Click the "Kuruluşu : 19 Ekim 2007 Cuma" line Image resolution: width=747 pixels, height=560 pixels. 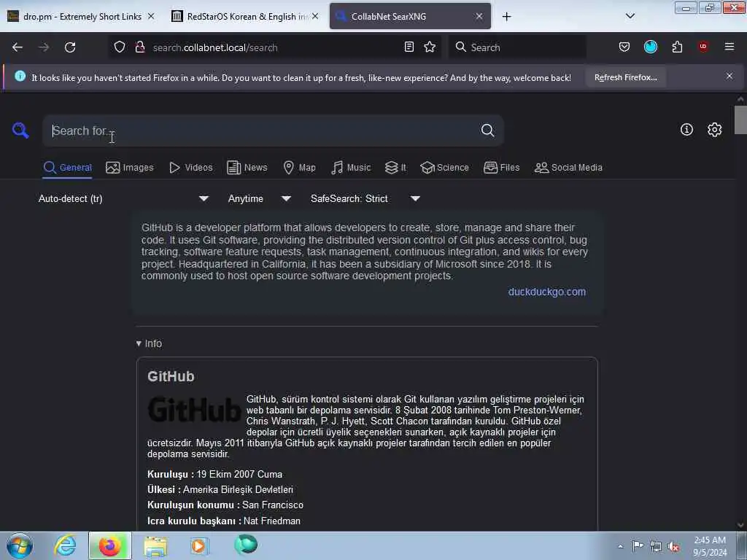(x=214, y=474)
